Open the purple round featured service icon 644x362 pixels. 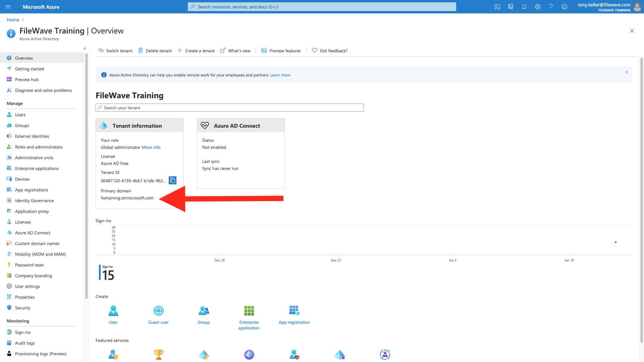click(x=249, y=354)
